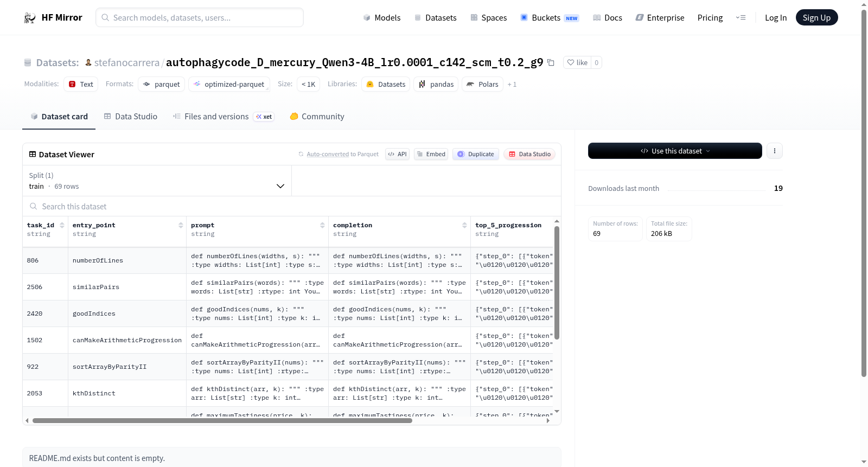Click the table vertical scrollbar thumb
This screenshot has height=467, width=868.
click(x=557, y=282)
